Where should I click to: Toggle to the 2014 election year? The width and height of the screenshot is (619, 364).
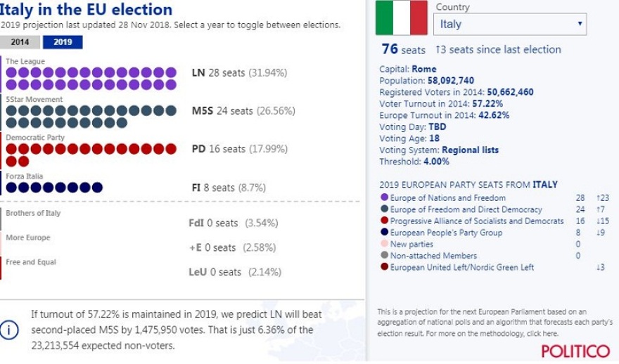20,42
